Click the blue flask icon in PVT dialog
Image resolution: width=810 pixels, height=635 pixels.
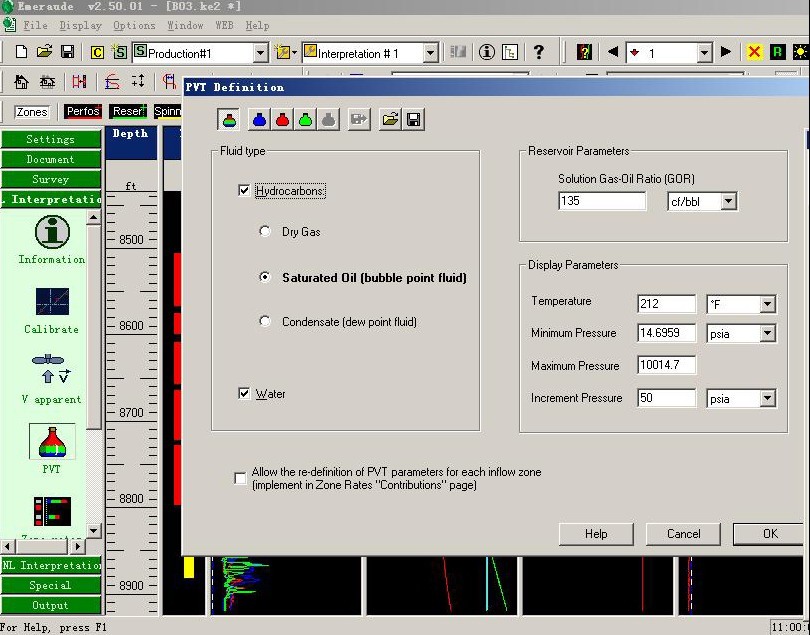pyautogui.click(x=259, y=120)
